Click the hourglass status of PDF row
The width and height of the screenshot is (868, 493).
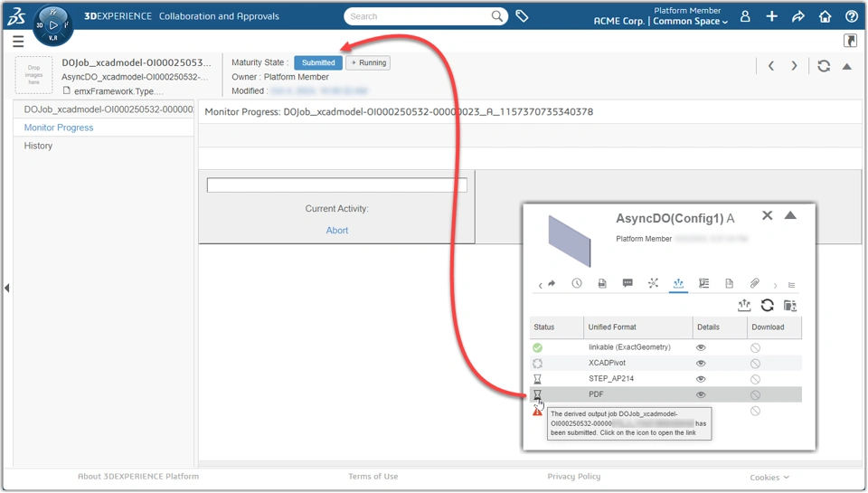pyautogui.click(x=537, y=394)
